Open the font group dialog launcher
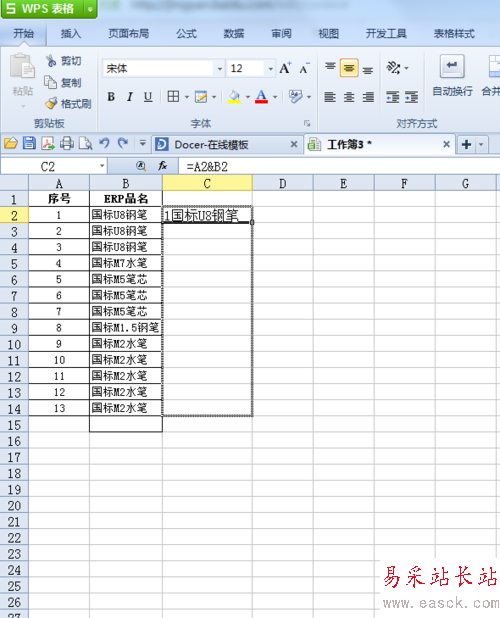The image size is (500, 618). [x=307, y=123]
